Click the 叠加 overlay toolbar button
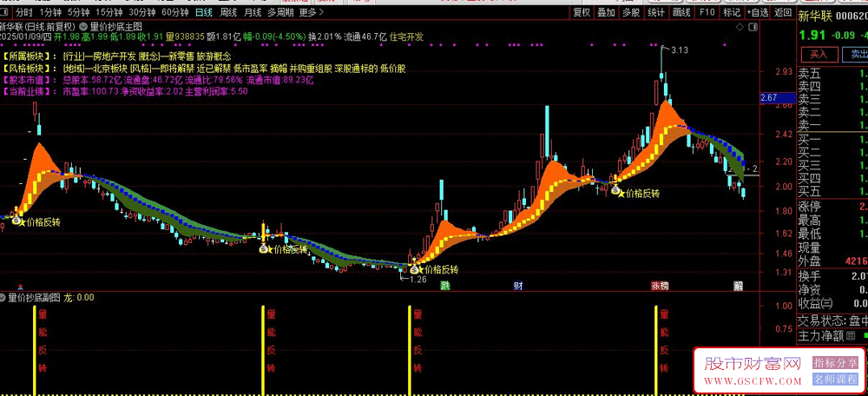This screenshot has height=396, width=868. tap(606, 12)
